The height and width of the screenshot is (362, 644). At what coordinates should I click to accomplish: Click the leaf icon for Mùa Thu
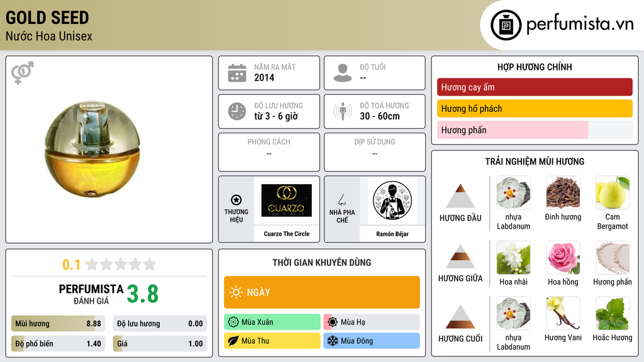[233, 341]
